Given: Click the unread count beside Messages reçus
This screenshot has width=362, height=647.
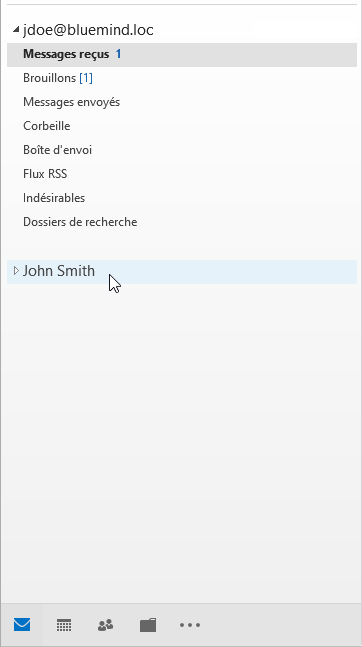Looking at the screenshot, I should click(118, 54).
